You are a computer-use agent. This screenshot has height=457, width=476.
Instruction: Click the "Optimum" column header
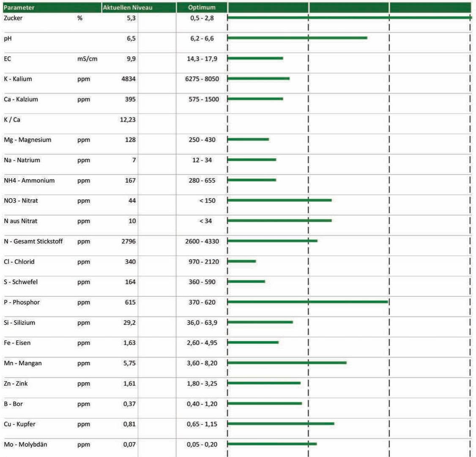click(x=202, y=8)
